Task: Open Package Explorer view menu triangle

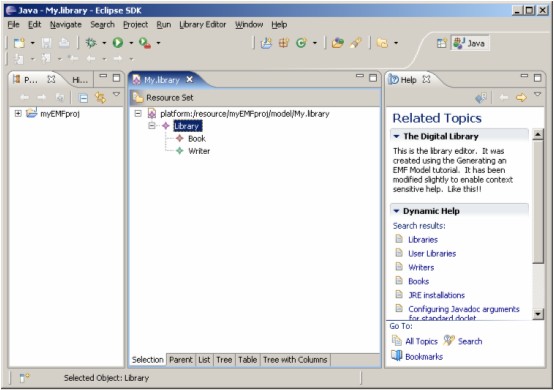Action: coord(116,95)
